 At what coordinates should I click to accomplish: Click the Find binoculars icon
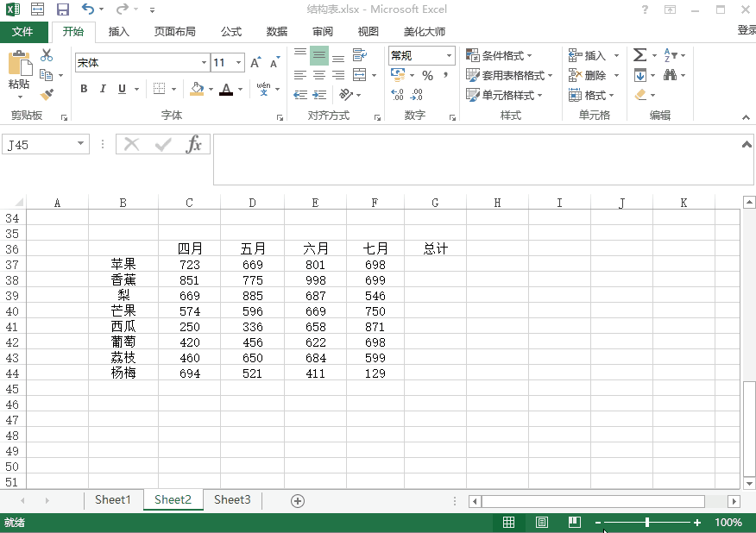click(671, 75)
